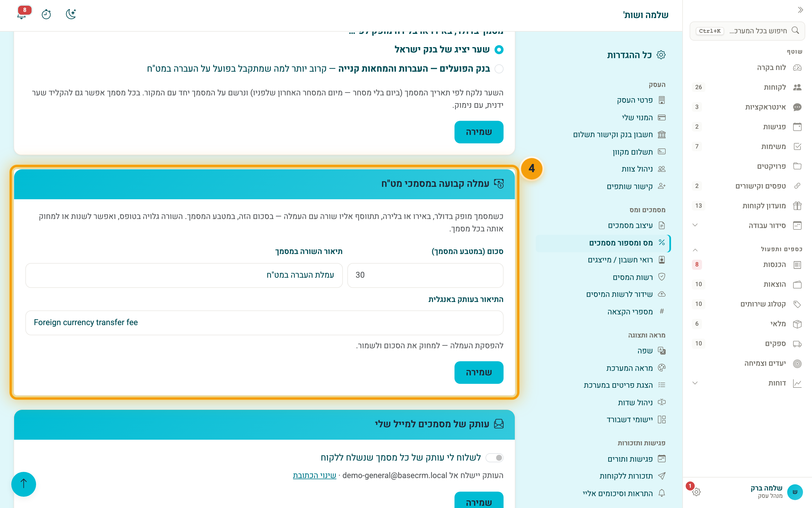The image size is (812, 508).
Task: Focus the global search box חיפוש בכל המערכת
Action: [747, 31]
